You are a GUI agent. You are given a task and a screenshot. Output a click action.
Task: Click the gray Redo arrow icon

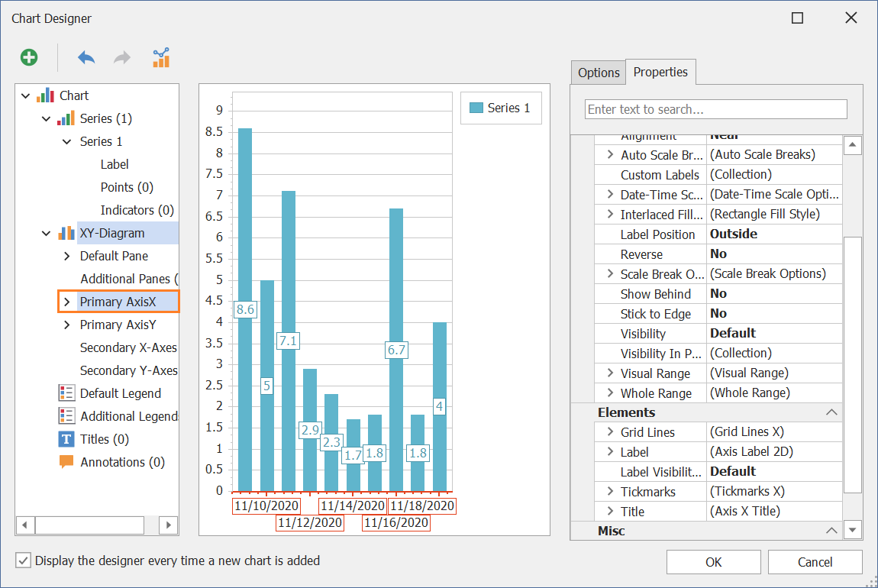point(122,57)
